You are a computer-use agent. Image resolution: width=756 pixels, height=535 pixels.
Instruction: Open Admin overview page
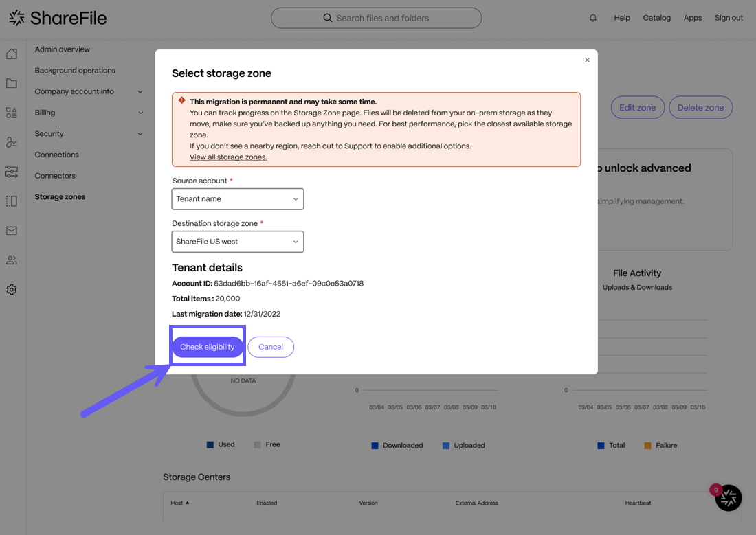coord(62,49)
